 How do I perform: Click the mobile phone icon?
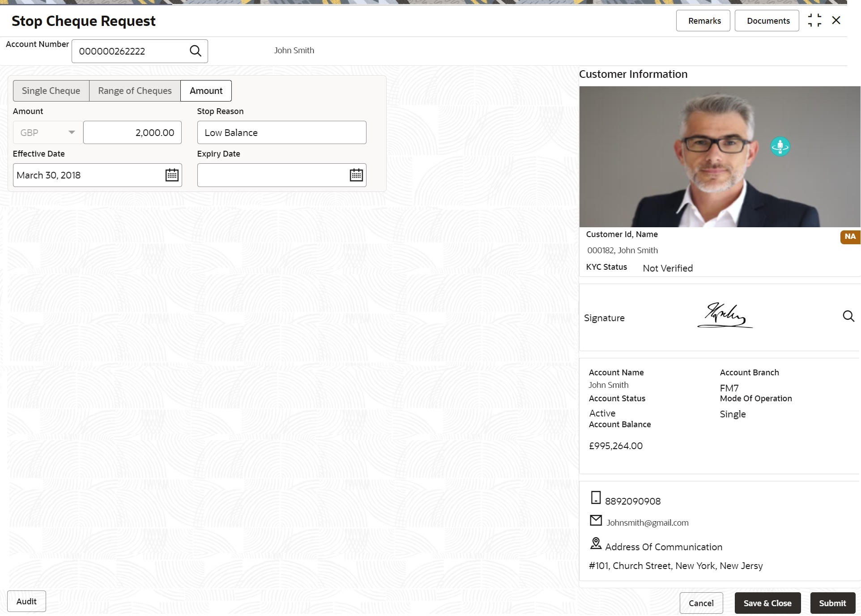point(596,497)
